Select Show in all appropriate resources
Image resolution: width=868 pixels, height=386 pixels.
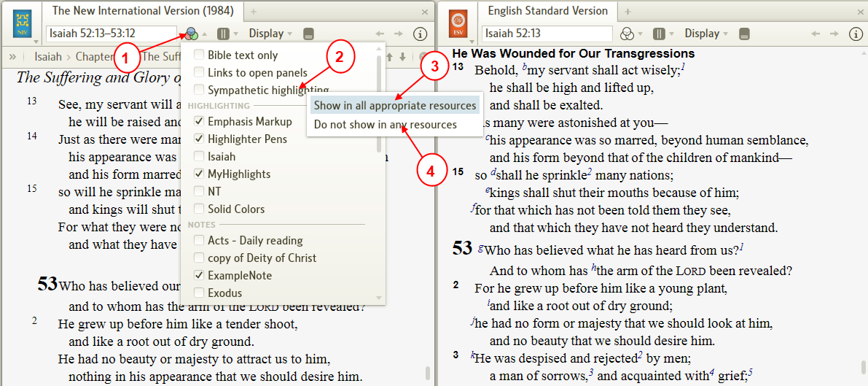click(x=395, y=105)
